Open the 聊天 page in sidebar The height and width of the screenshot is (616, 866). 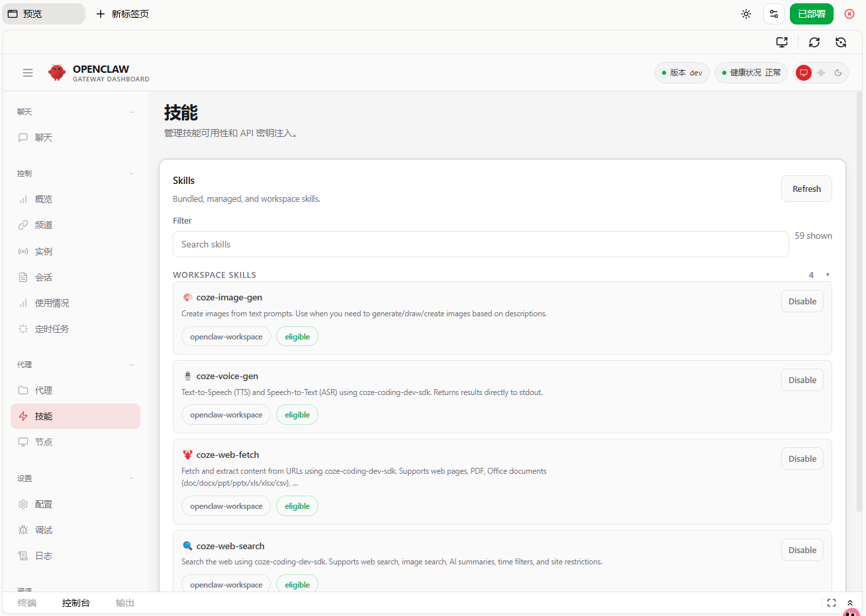(75, 138)
